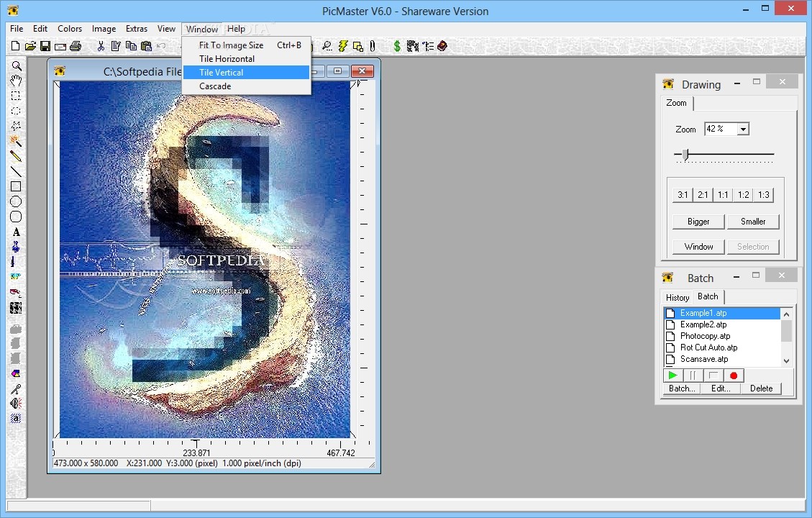Screen dimensions: 812x518
Task: Select the line drawing tool
Action: click(16, 171)
